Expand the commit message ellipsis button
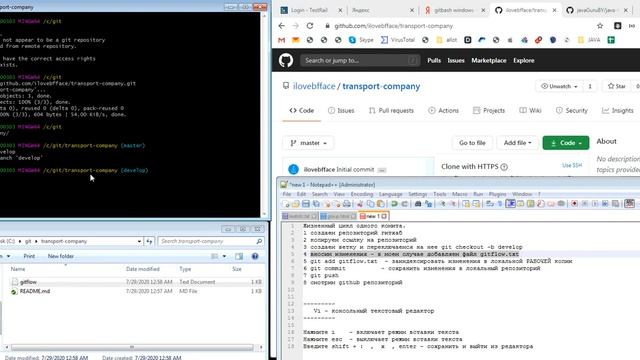Viewport: 640px width, 360px height. point(382,170)
